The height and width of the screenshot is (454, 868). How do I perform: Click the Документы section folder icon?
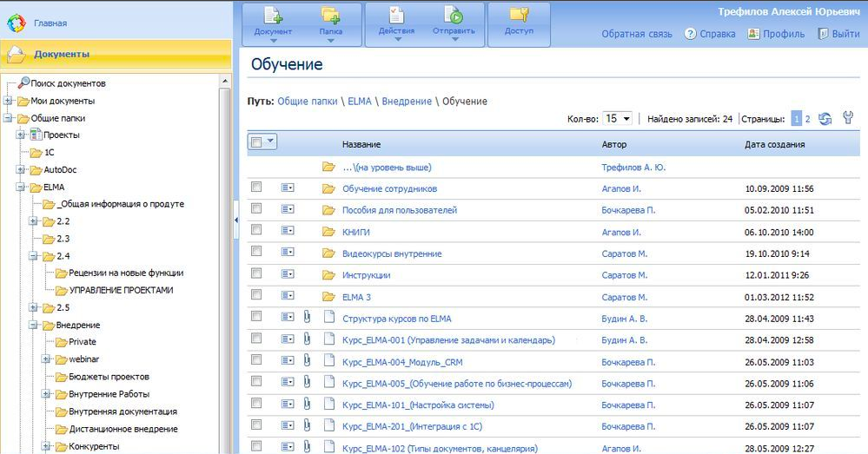[17, 54]
